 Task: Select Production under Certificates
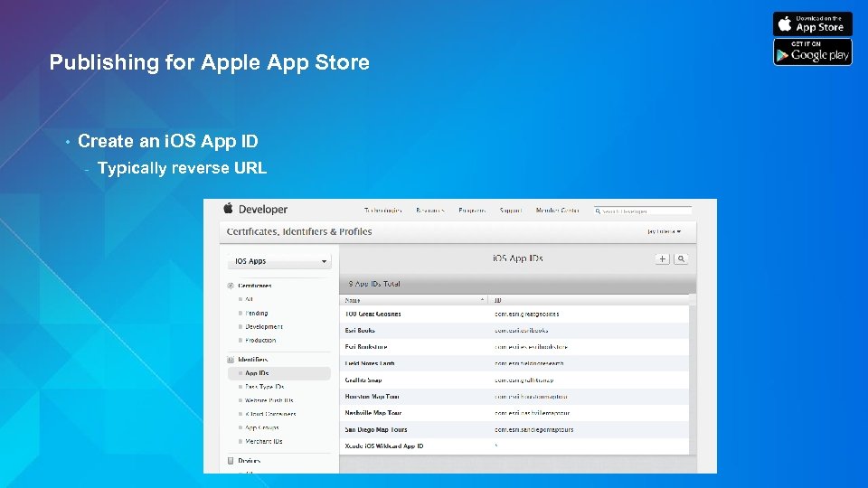(x=260, y=341)
